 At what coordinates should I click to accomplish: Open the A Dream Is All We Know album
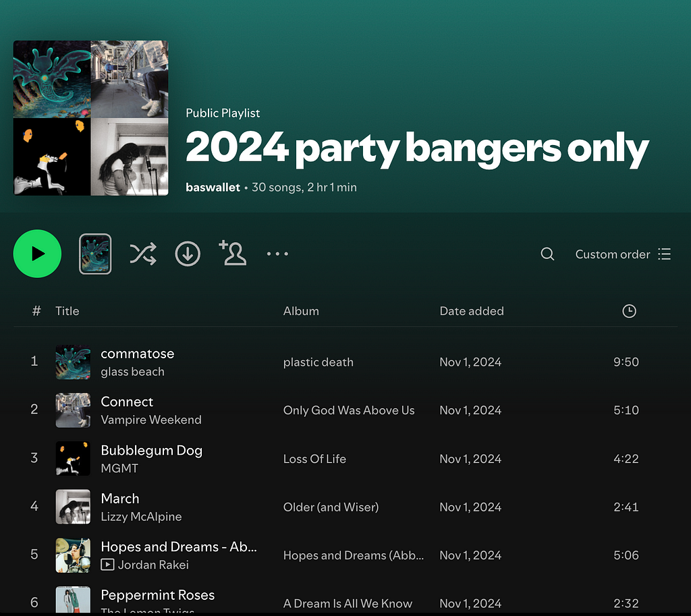[348, 603]
